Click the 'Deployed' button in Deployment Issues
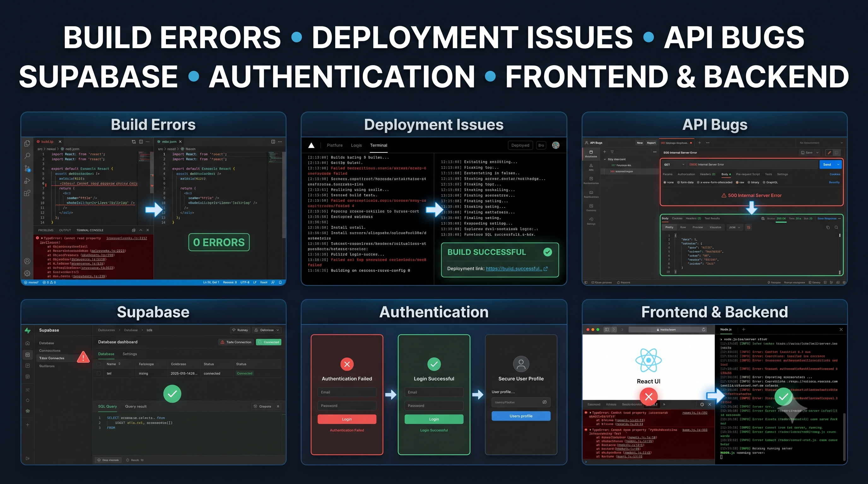868x484 pixels. click(x=520, y=145)
